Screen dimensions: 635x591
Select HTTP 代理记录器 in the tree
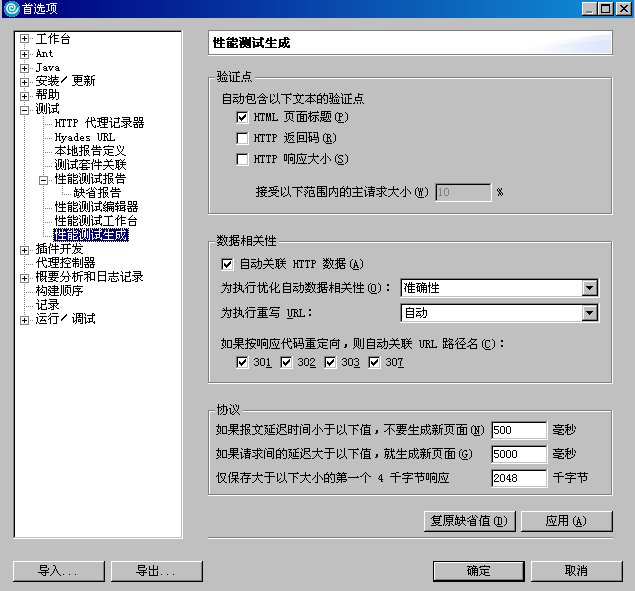click(99, 123)
